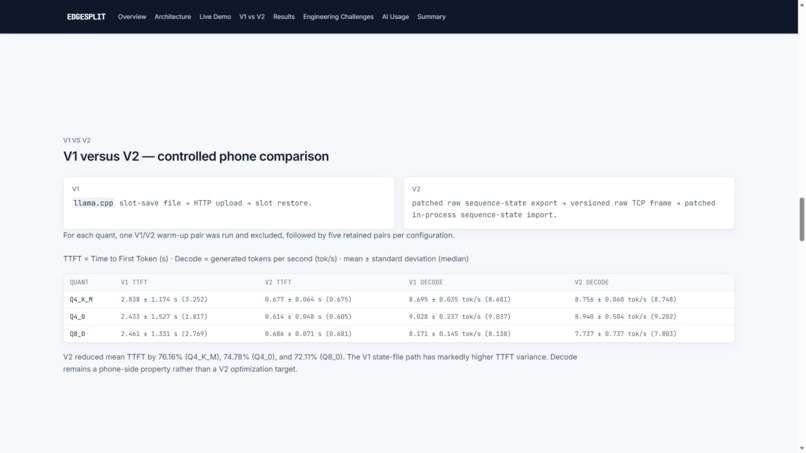806x453 pixels.
Task: Click the V2 reduced mean TTFT paragraph
Action: pos(320,363)
